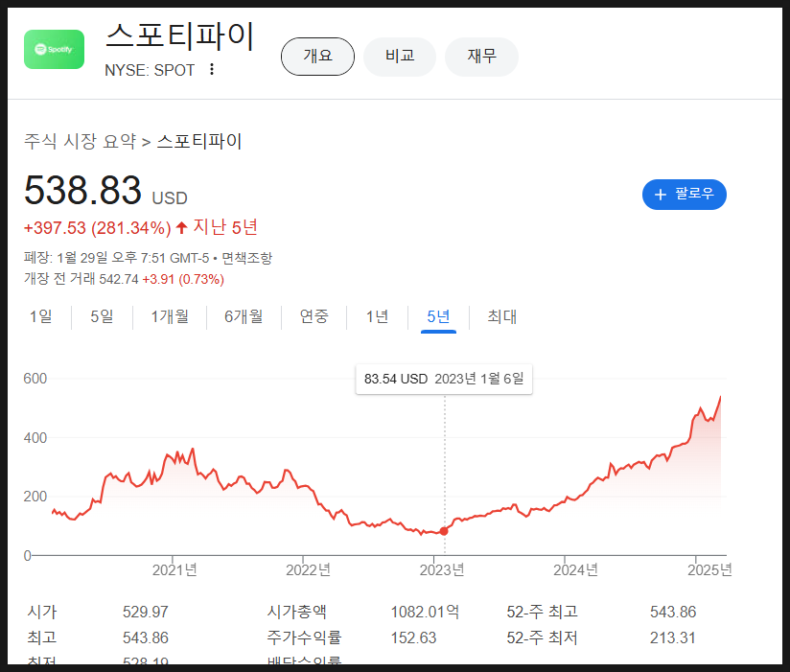This screenshot has height=672, width=790.
Task: Click the red up arrow next to percent change
Action: coord(181,228)
